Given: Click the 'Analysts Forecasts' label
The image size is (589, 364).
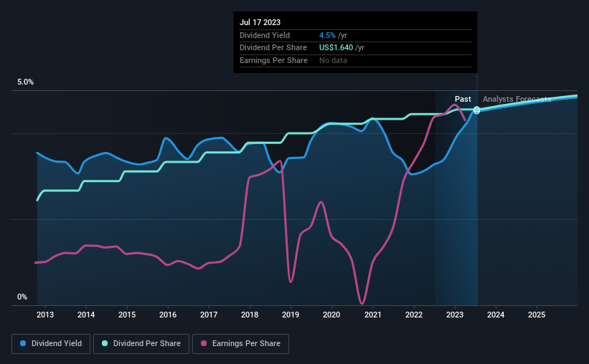Looking at the screenshot, I should pos(517,99).
